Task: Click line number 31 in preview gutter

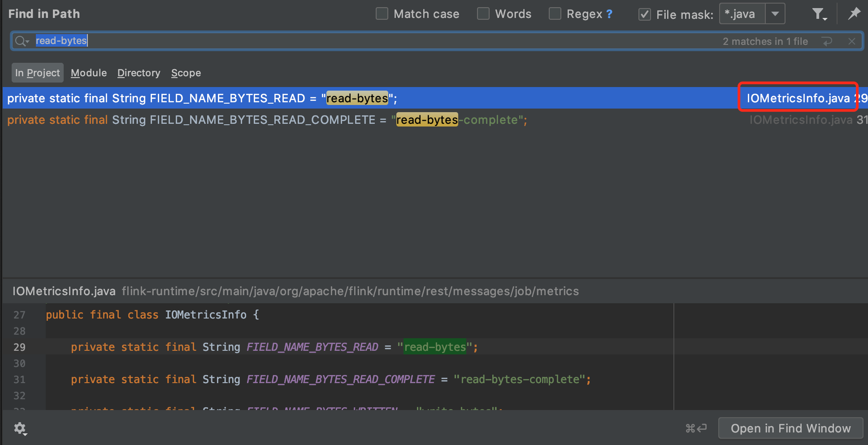Action: [x=19, y=380]
